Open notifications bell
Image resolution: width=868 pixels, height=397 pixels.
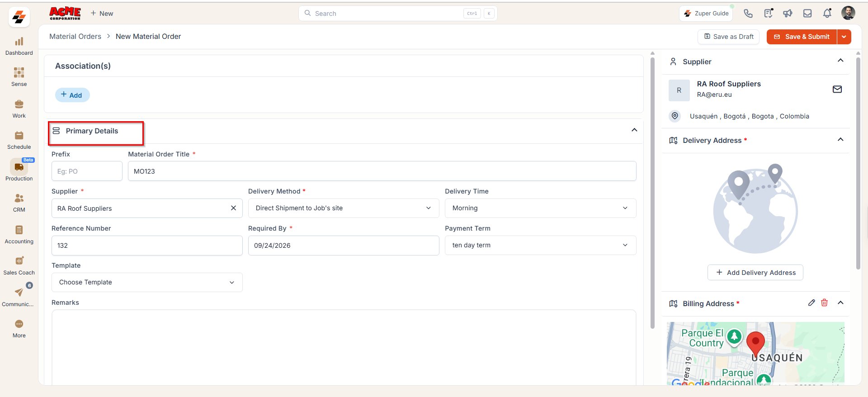[x=827, y=14]
